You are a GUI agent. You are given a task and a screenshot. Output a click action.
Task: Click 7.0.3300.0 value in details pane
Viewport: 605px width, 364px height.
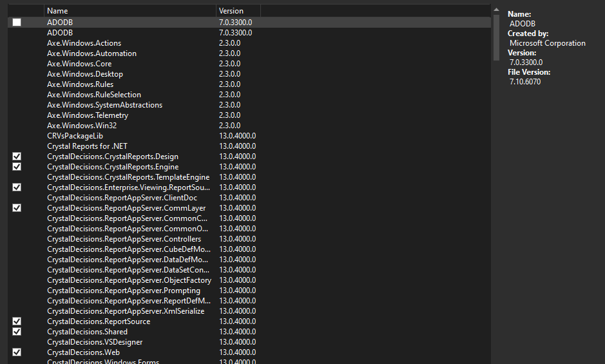[x=526, y=62]
